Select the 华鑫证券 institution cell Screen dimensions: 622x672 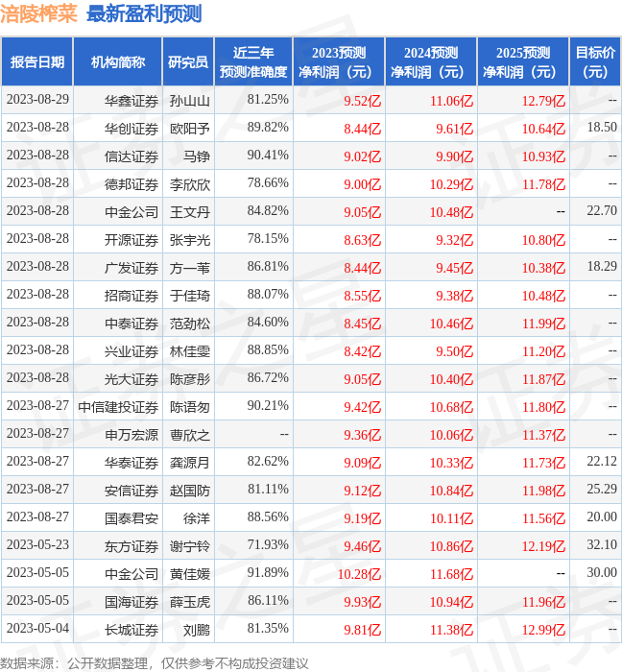click(x=118, y=100)
